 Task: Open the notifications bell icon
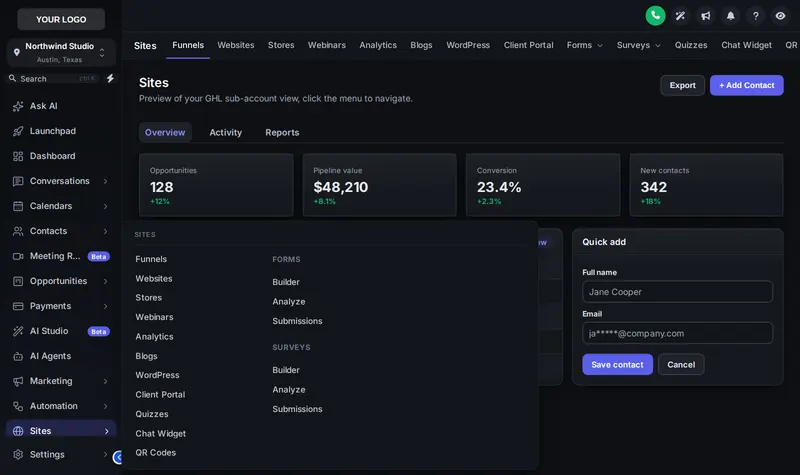coord(731,16)
